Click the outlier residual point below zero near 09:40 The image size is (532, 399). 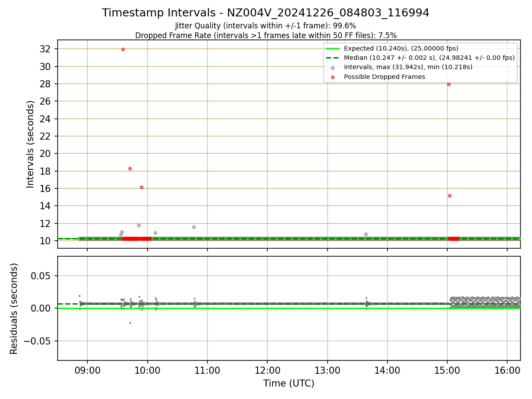click(130, 323)
